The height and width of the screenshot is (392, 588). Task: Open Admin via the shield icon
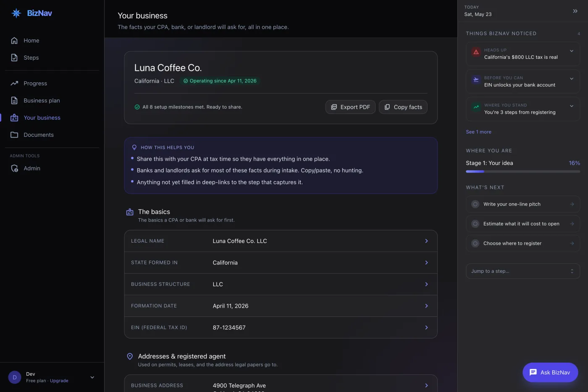(14, 168)
